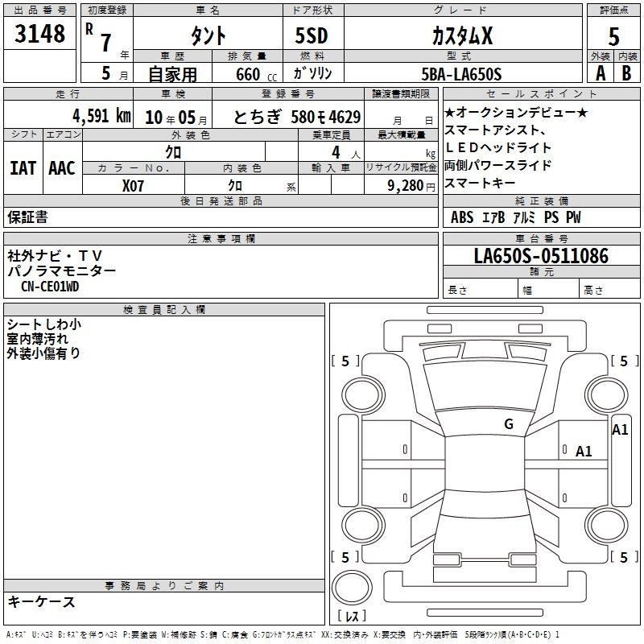The width and height of the screenshot is (644, 644).
Task: Click A1 mark on right side sill
Action: pos(620,430)
